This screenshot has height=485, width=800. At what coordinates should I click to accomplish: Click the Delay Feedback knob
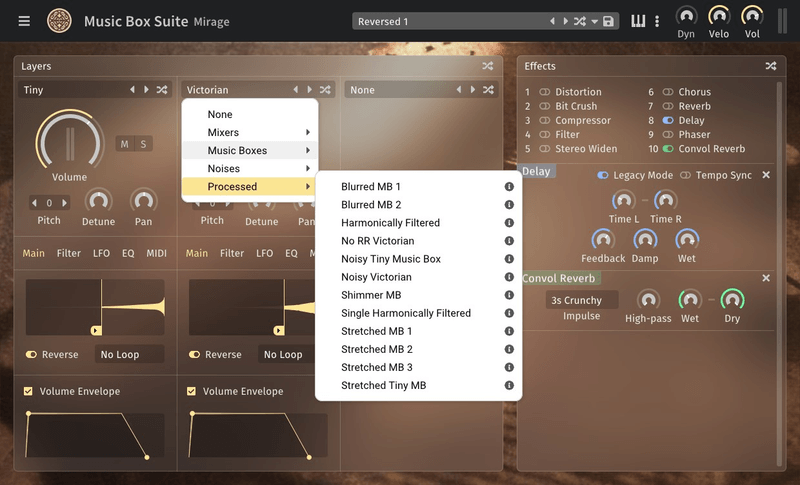click(603, 240)
